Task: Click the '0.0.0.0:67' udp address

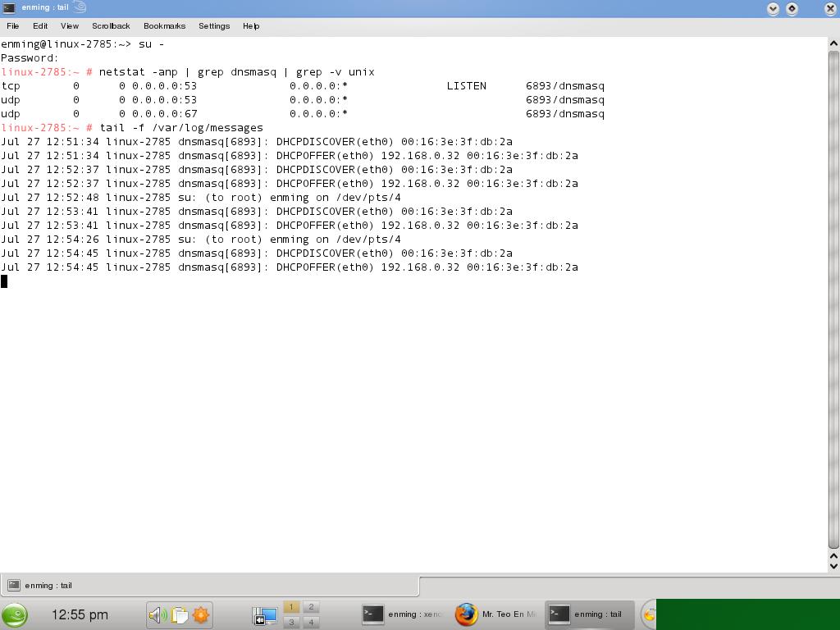Action: pos(164,113)
